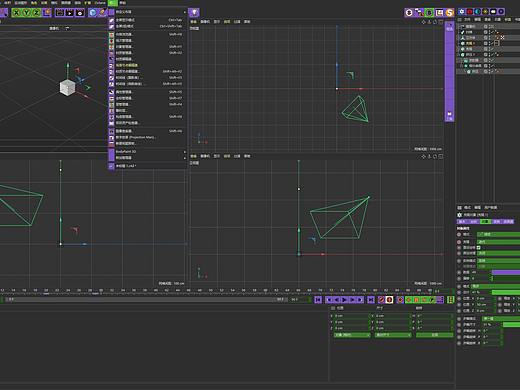Open the first green attribute dropdown
The image size is (520, 390).
(498, 234)
